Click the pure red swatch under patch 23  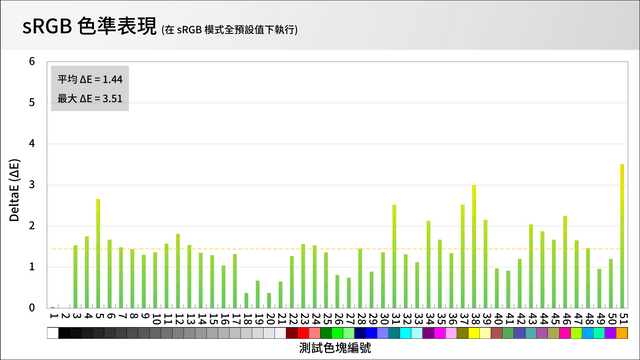(303, 333)
